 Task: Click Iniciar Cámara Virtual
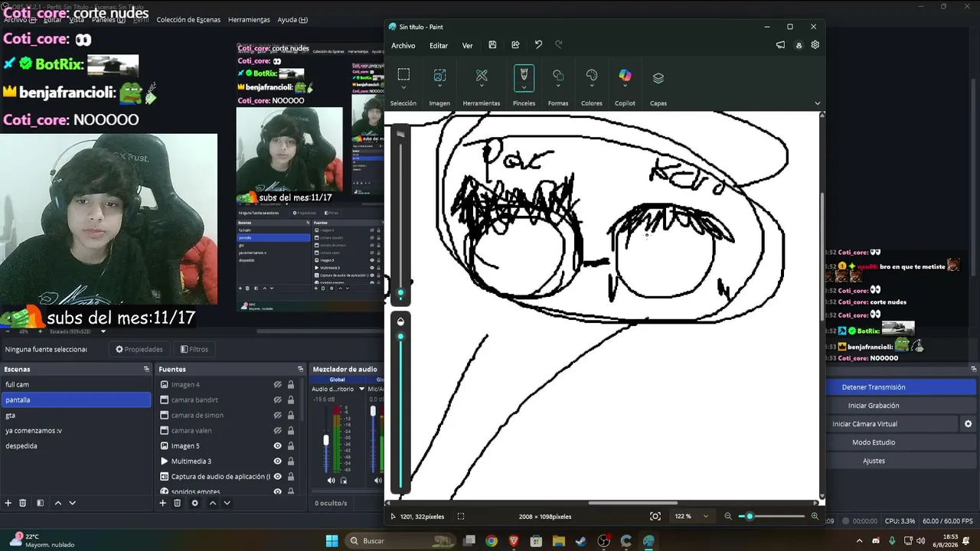click(x=865, y=424)
